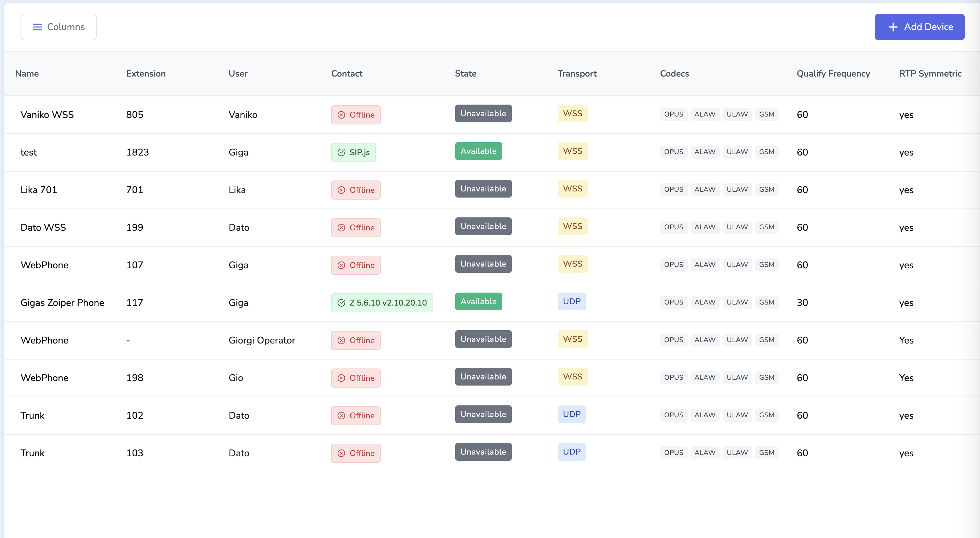Click the plus icon on Add Device
This screenshot has height=538, width=980.
893,27
